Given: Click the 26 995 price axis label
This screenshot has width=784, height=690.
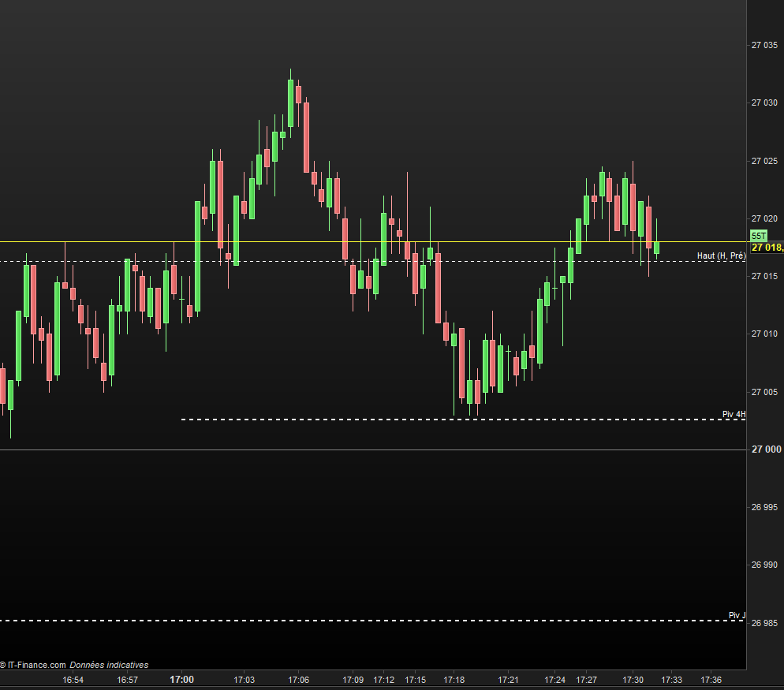Looking at the screenshot, I should pyautogui.click(x=764, y=507).
